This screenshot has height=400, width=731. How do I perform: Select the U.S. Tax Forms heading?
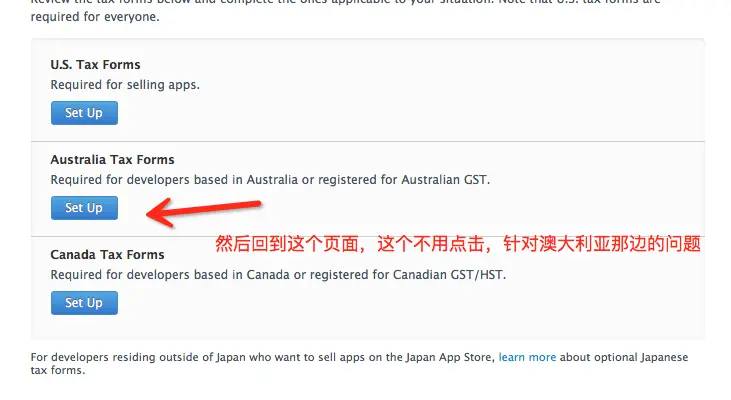96,64
